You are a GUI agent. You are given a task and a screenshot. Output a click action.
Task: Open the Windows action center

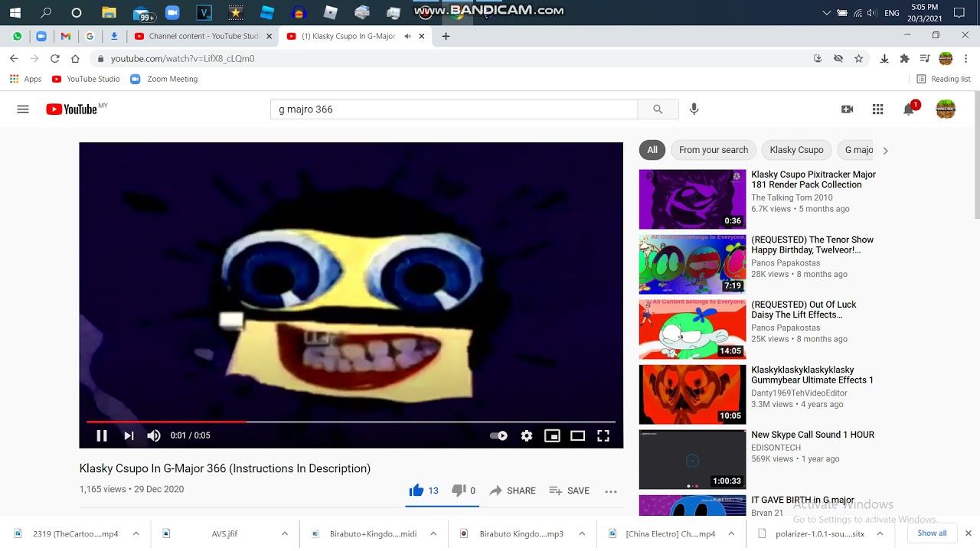pos(959,13)
